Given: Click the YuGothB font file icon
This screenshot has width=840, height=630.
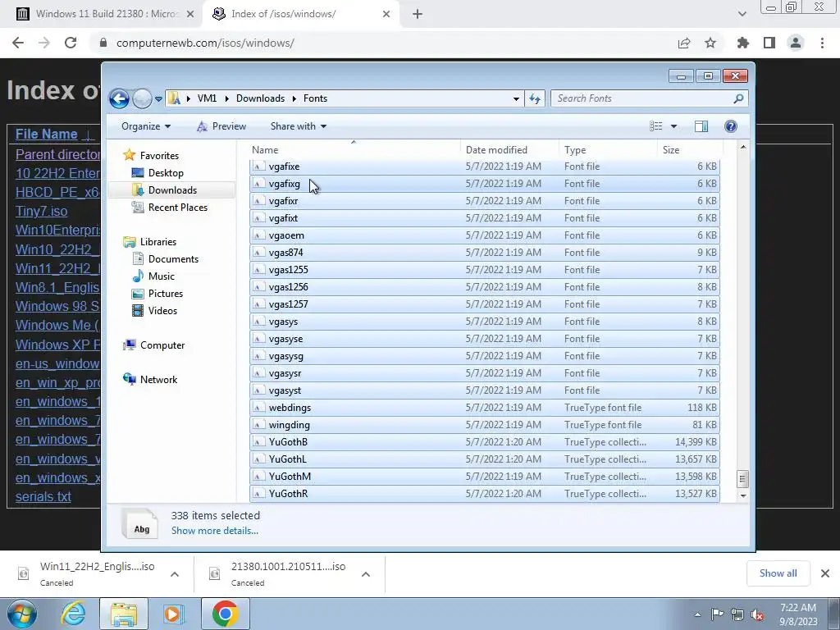Looking at the screenshot, I should pos(258,442).
